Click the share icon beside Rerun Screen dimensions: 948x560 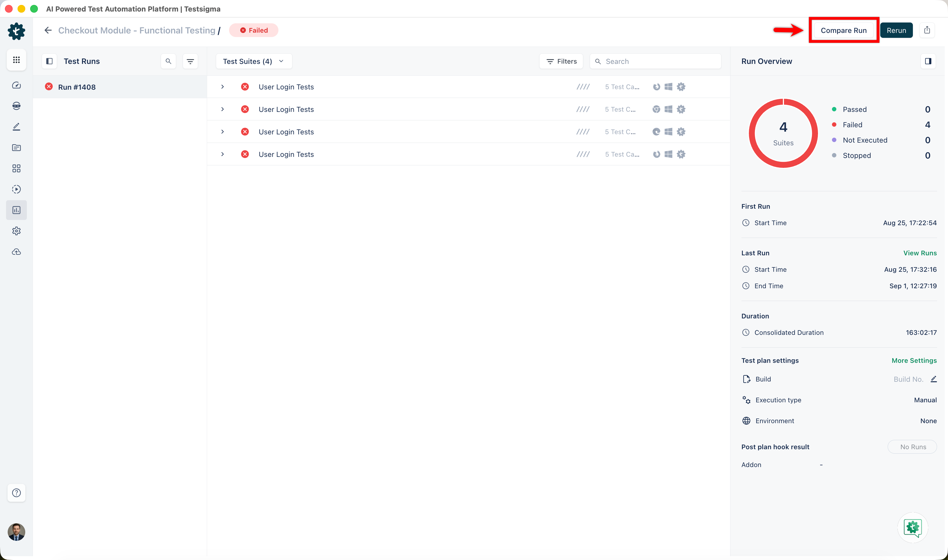pyautogui.click(x=927, y=30)
